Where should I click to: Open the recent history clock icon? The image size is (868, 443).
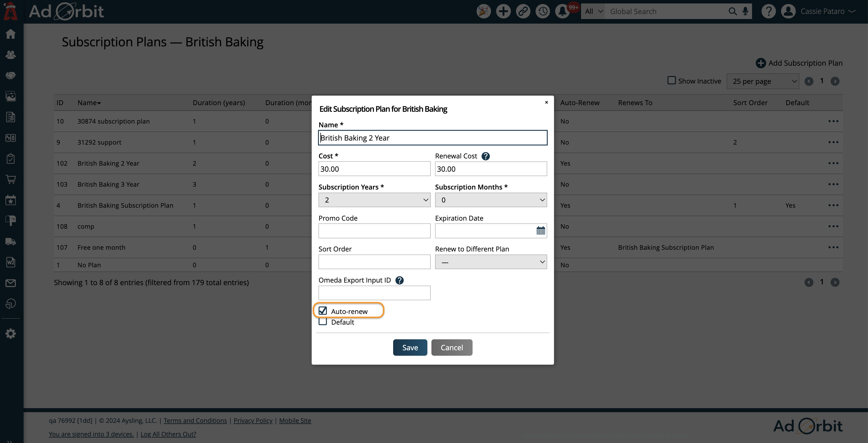coord(542,12)
